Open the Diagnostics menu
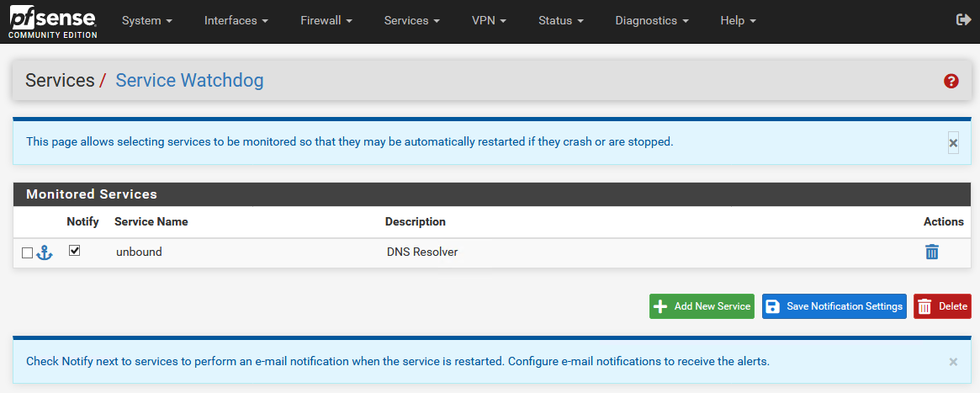The width and height of the screenshot is (980, 393). click(652, 20)
